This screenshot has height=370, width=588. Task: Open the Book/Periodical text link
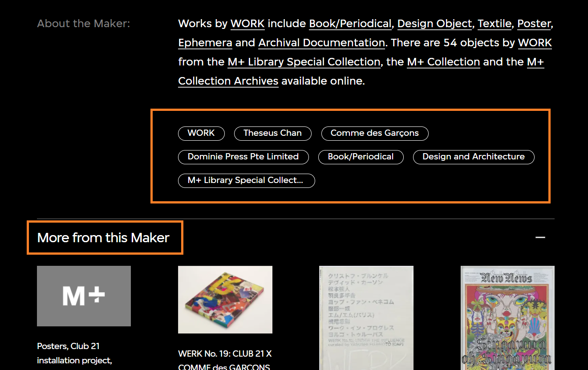(x=350, y=24)
